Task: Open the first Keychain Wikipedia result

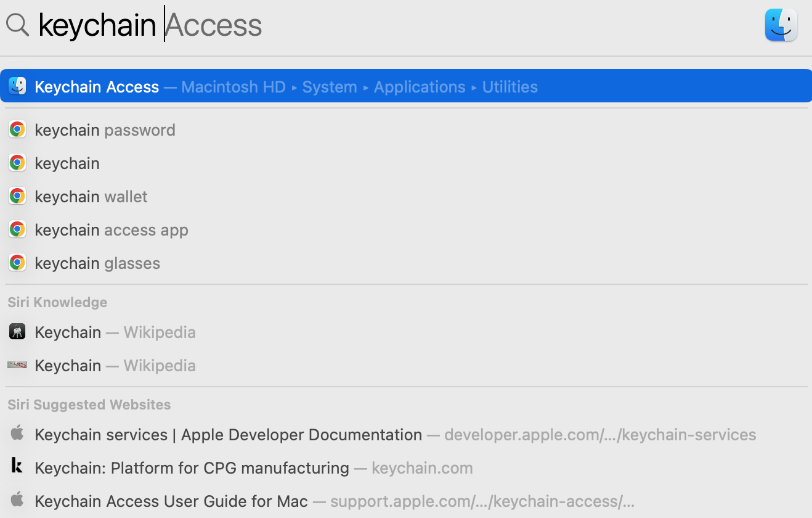Action: [x=406, y=332]
